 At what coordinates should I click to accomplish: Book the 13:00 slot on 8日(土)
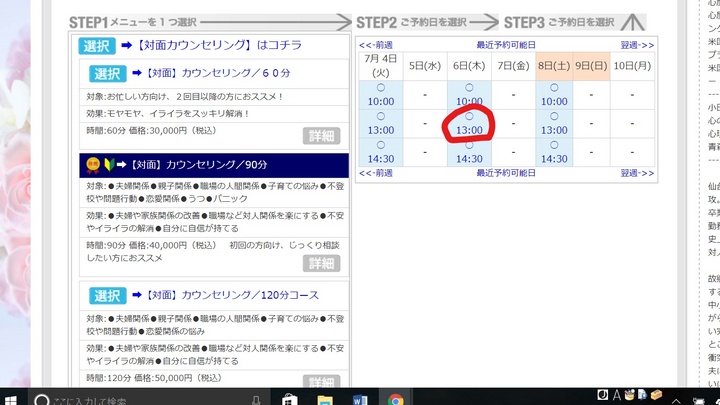[x=554, y=124]
